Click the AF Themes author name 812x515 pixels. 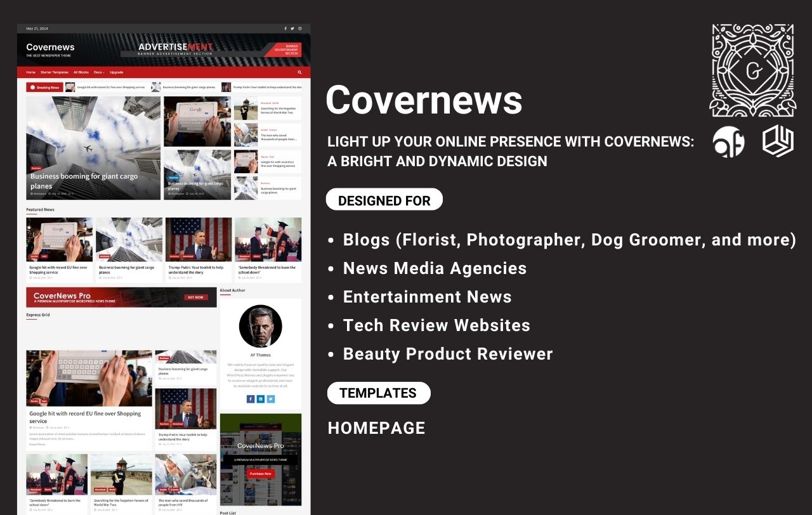coord(261,355)
